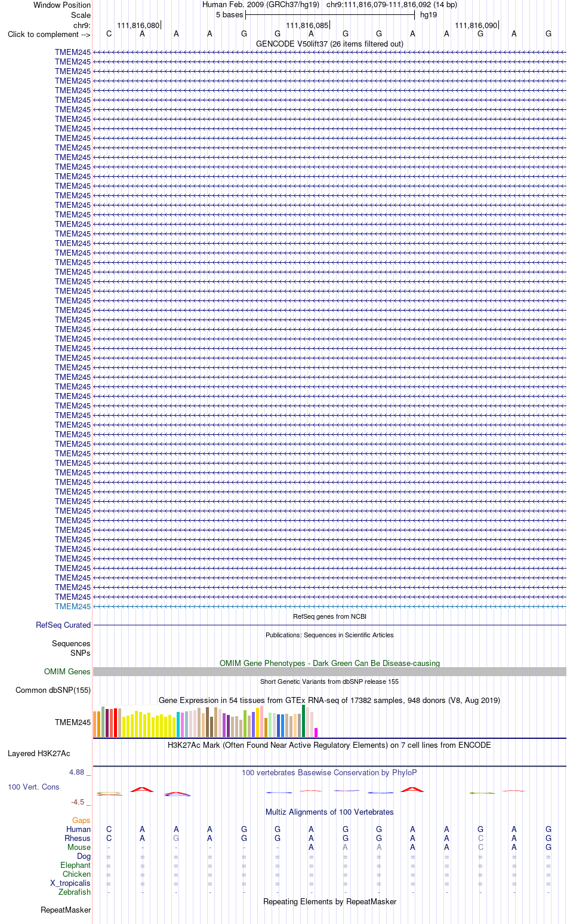The height and width of the screenshot is (924, 567).
Task: Click the TMEM245 label beside GTEx bar chart
Action: click(73, 722)
